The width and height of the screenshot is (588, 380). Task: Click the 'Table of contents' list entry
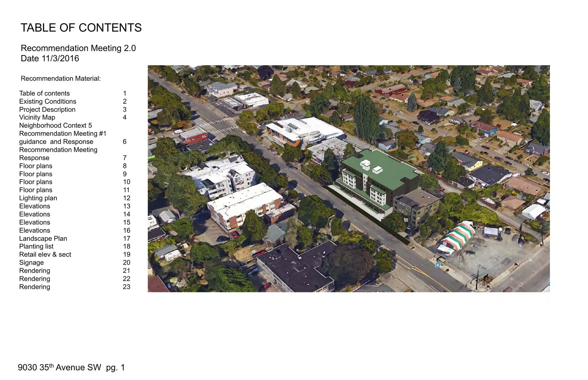click(x=44, y=93)
